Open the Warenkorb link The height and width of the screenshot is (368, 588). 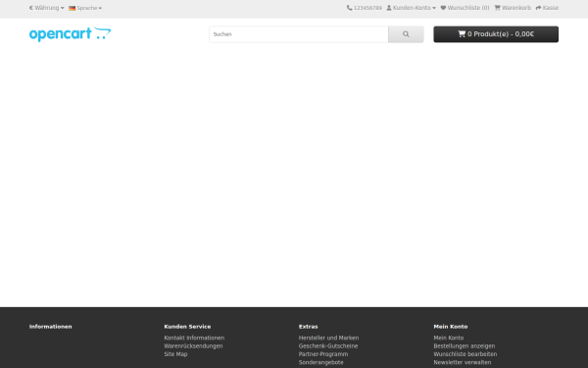pyautogui.click(x=513, y=8)
